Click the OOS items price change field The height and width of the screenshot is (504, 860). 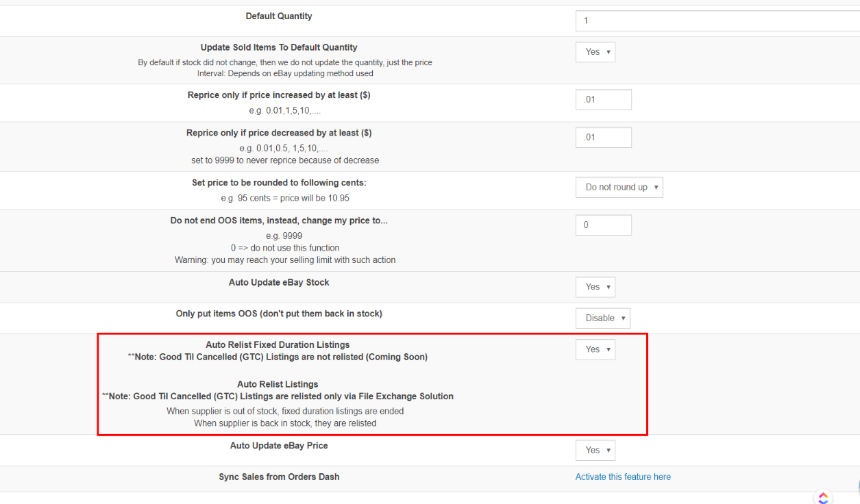(603, 225)
